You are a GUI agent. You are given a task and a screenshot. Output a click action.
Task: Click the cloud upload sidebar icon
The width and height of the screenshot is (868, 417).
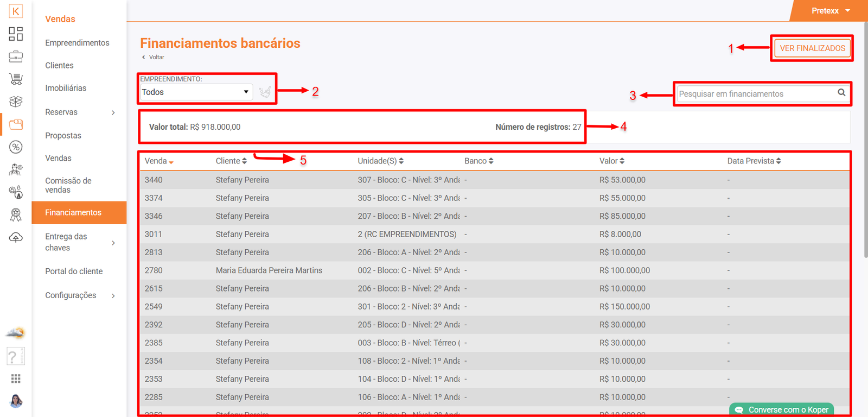[x=16, y=238]
